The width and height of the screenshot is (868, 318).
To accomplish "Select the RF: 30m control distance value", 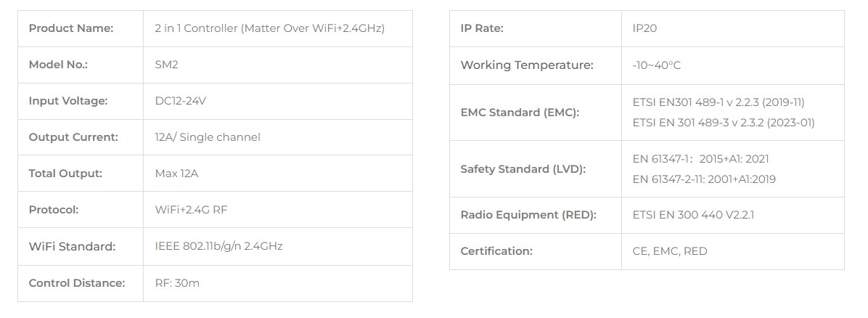I will [177, 283].
